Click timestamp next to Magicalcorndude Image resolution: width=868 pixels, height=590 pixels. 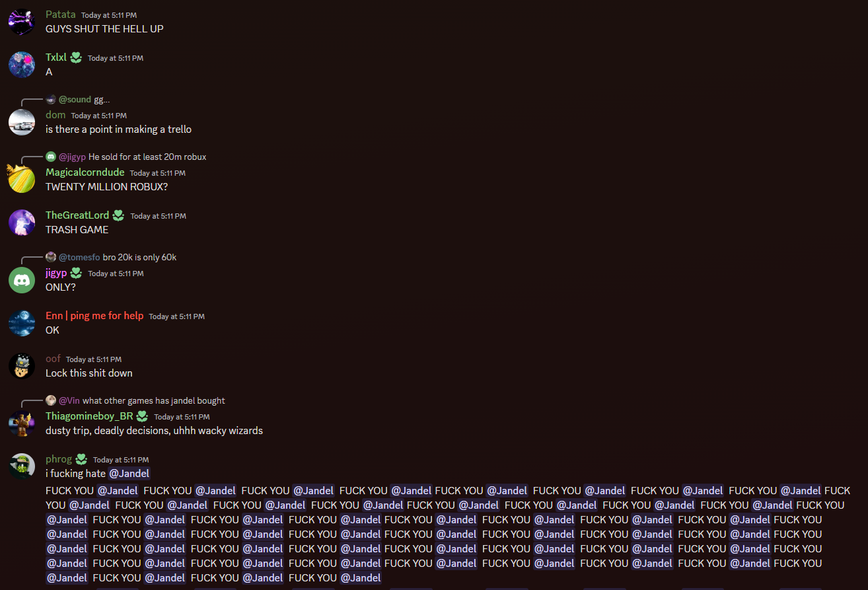[x=158, y=173]
